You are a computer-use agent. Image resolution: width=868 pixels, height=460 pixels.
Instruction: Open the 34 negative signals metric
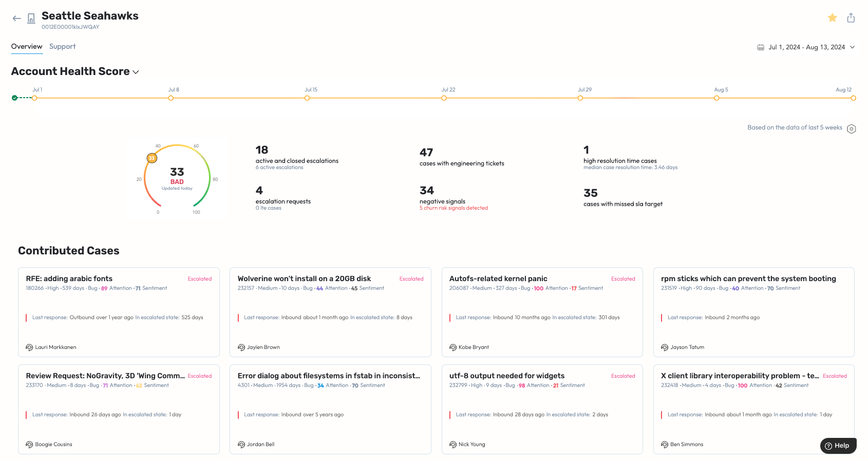[x=454, y=198]
